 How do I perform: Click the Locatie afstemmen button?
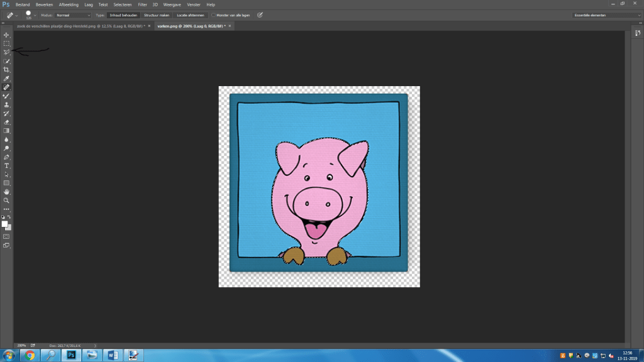coord(191,14)
